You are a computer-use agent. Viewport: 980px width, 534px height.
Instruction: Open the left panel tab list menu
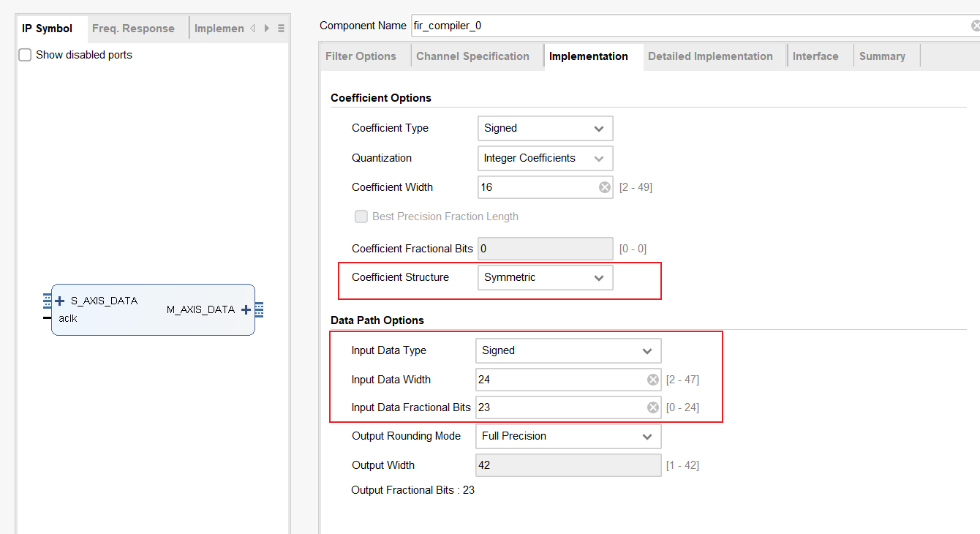coord(281,29)
